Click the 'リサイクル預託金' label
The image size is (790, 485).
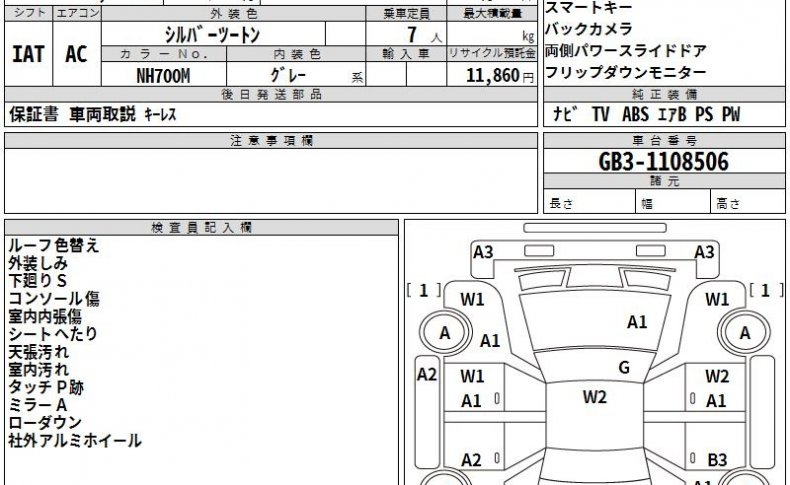click(492, 53)
